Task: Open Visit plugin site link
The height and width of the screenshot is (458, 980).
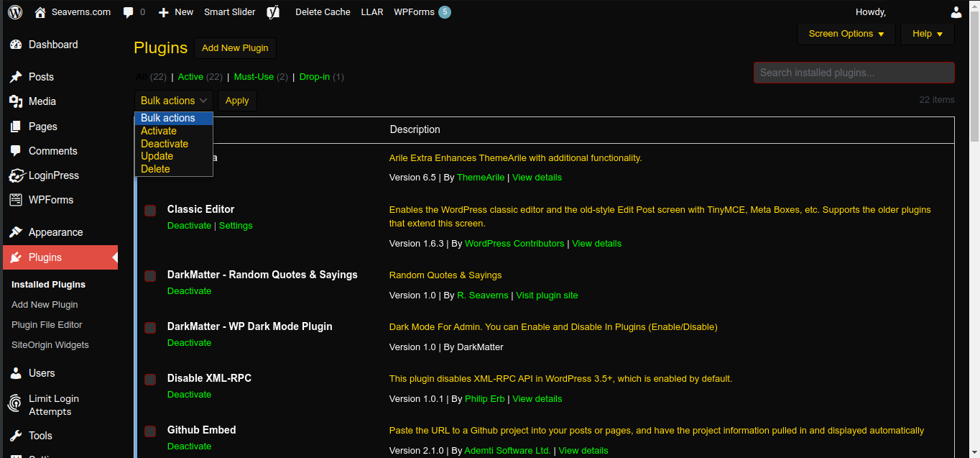Action: click(547, 296)
